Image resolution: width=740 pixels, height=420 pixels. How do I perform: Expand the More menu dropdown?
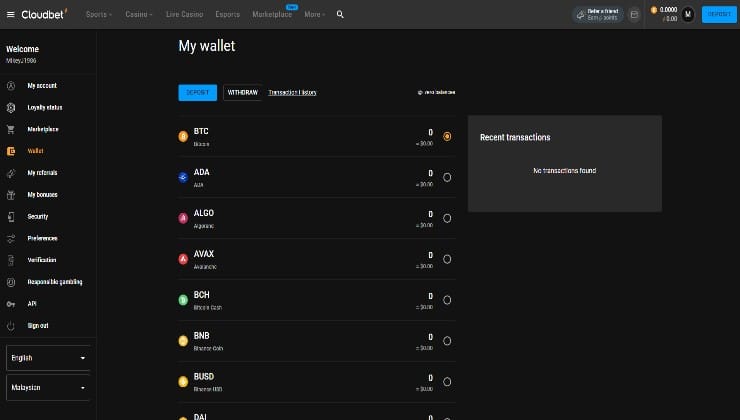pyautogui.click(x=315, y=15)
